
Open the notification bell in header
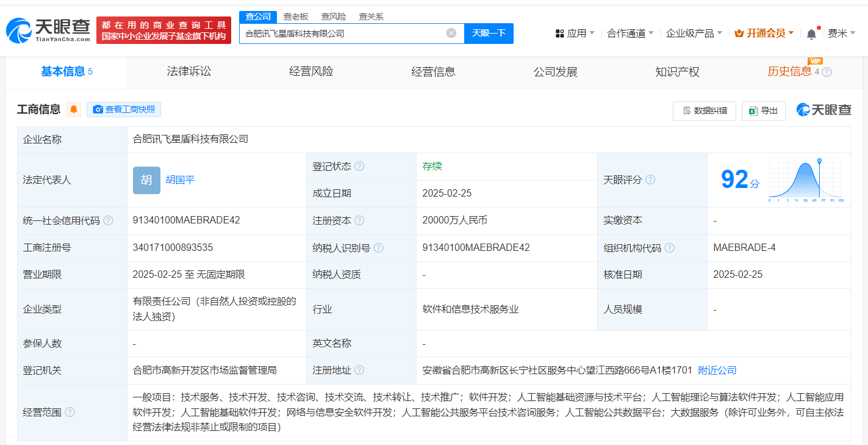[x=811, y=34]
